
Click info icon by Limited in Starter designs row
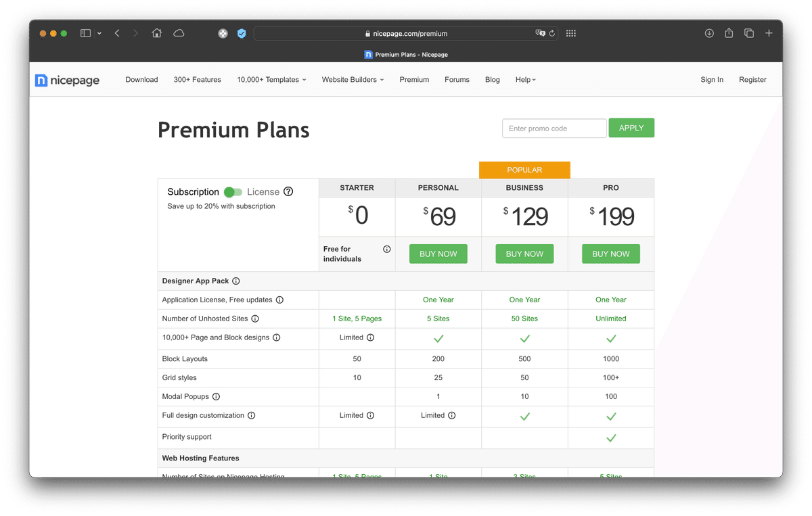click(x=370, y=337)
